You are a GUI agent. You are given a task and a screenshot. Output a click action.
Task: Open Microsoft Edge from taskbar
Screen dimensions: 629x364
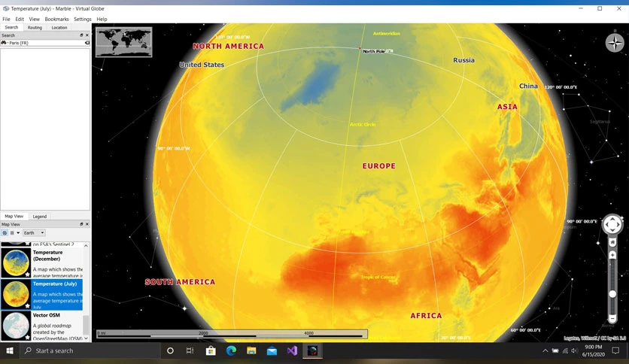(231, 350)
